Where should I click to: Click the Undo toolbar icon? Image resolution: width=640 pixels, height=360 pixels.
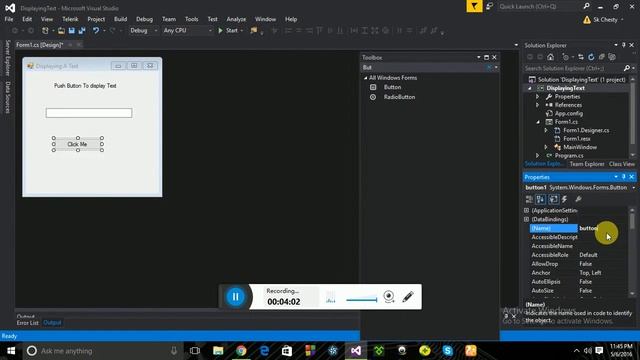96,31
